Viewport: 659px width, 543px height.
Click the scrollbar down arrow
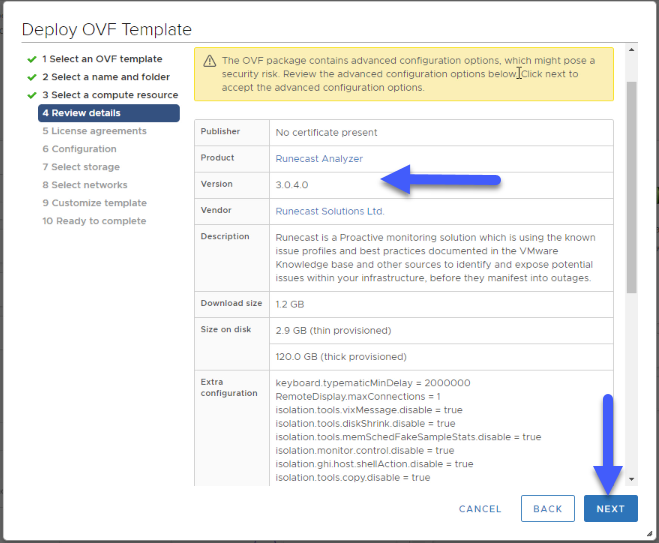pyautogui.click(x=631, y=480)
